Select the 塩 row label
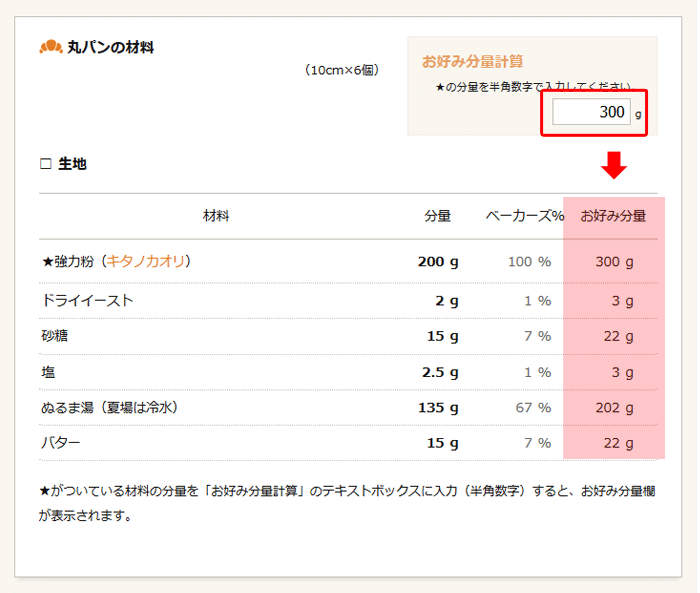The width and height of the screenshot is (700, 593). click(x=48, y=372)
